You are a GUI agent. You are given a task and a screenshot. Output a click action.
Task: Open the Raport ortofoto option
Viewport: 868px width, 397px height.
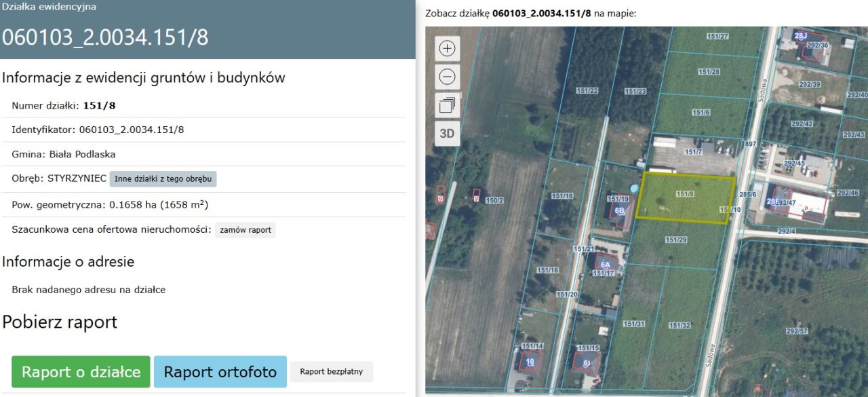click(x=220, y=371)
